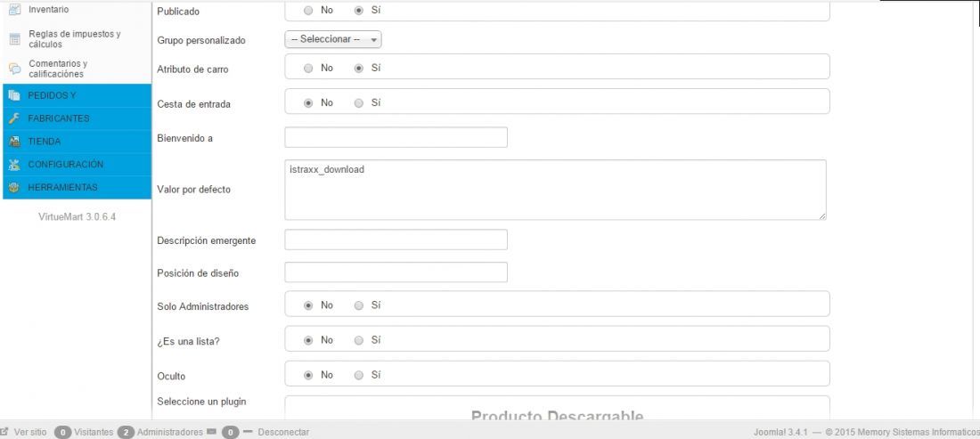
Task: Expand the TIENDA menu section
Action: click(77, 142)
